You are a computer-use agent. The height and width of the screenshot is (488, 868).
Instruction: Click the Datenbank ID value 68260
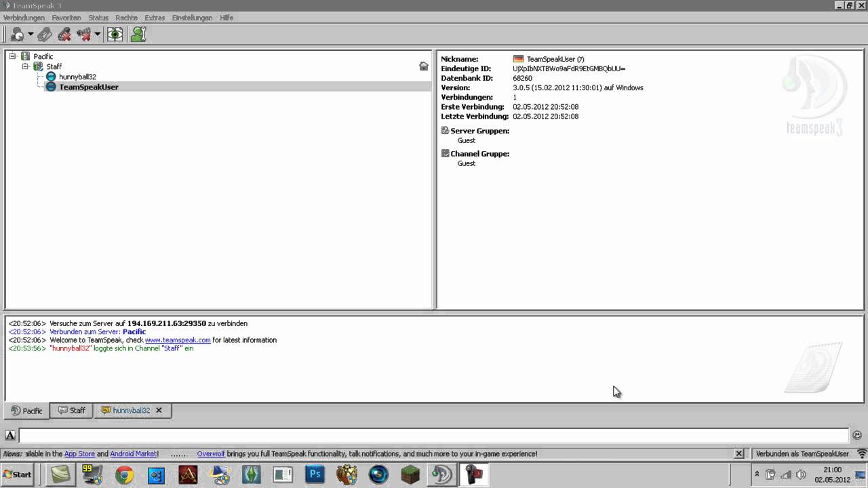[x=522, y=78]
